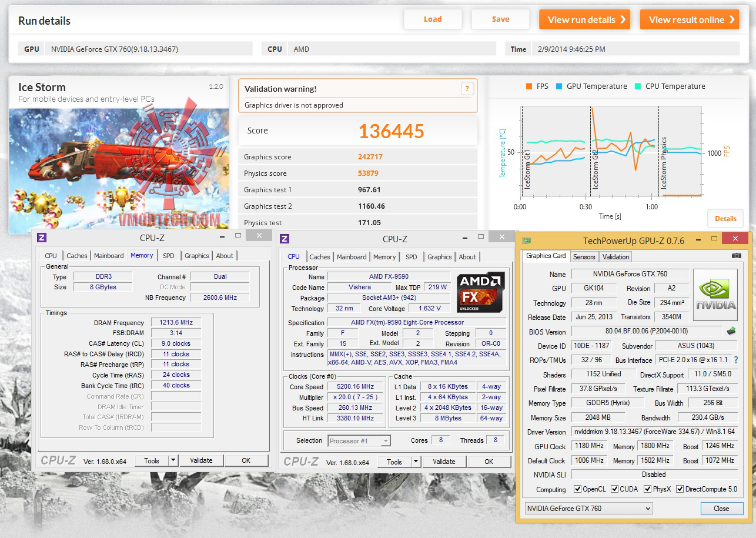Switch to the Validation tab in GPU-Z
The image size is (756, 538).
point(615,257)
